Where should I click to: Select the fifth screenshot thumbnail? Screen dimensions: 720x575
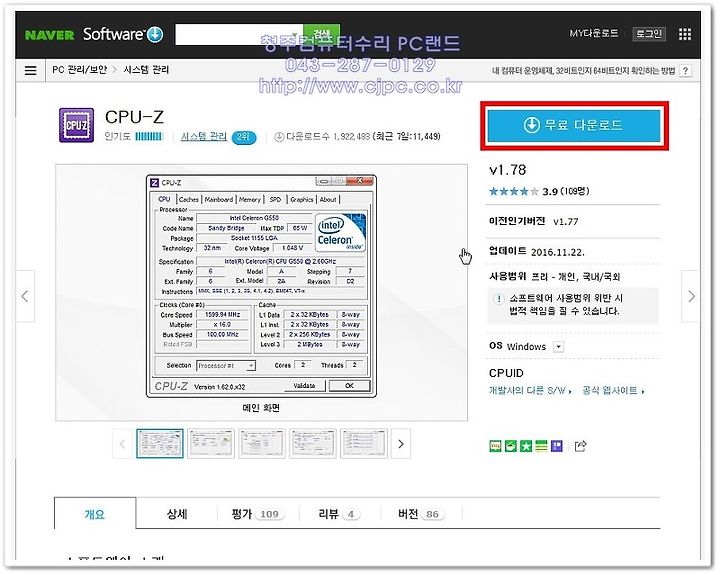[364, 444]
